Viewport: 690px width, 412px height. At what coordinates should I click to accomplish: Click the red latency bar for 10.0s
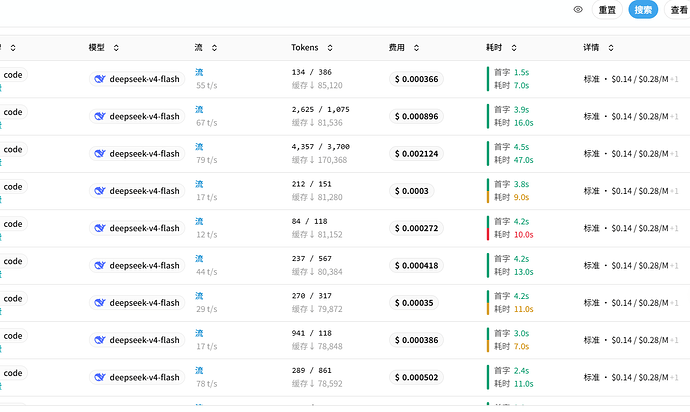(x=488, y=234)
